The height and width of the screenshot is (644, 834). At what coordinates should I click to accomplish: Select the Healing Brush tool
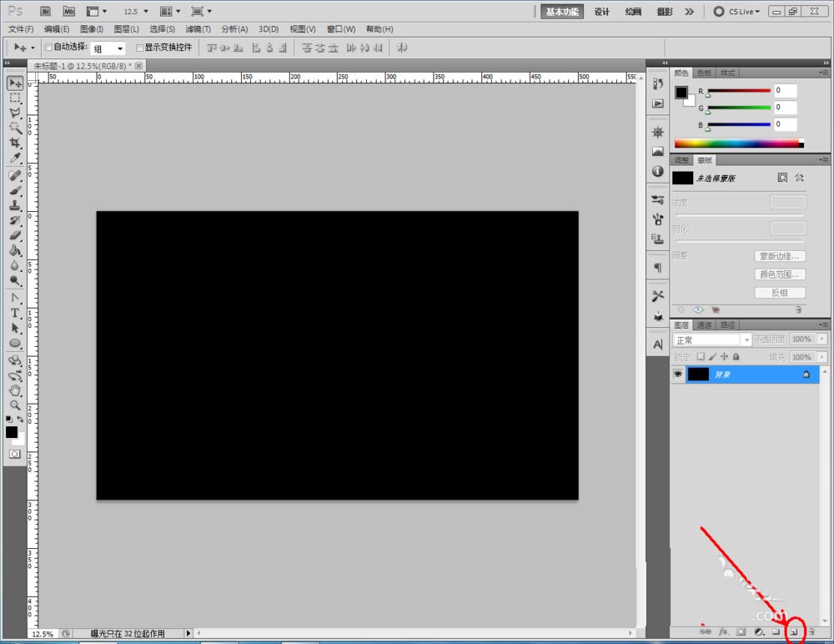[15, 176]
